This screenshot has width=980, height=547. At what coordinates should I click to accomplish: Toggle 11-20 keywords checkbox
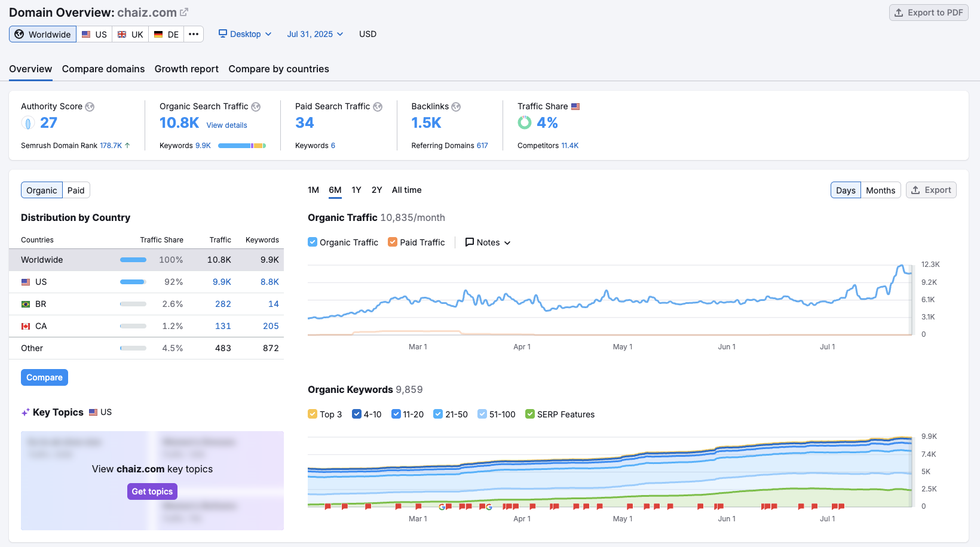[396, 414]
